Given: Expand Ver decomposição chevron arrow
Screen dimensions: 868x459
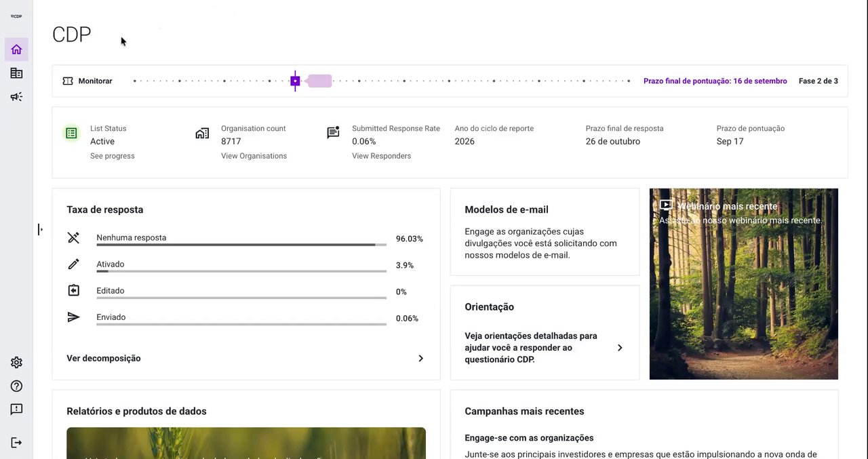Looking at the screenshot, I should point(420,359).
